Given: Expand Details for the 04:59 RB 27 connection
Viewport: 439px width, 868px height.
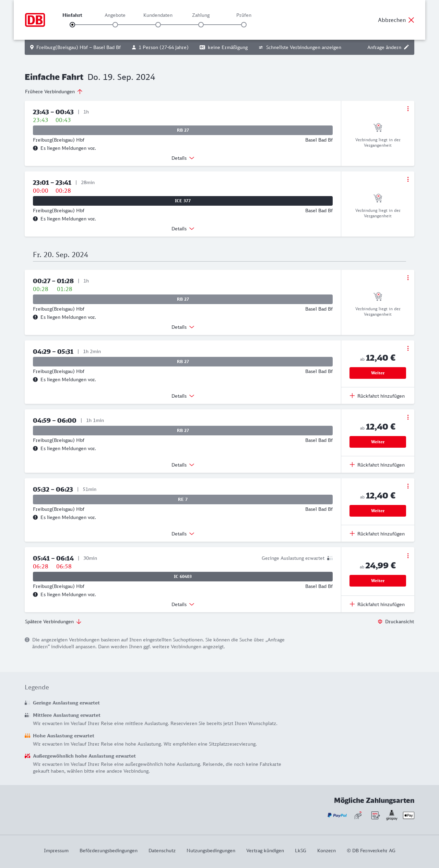Looking at the screenshot, I should tap(183, 465).
